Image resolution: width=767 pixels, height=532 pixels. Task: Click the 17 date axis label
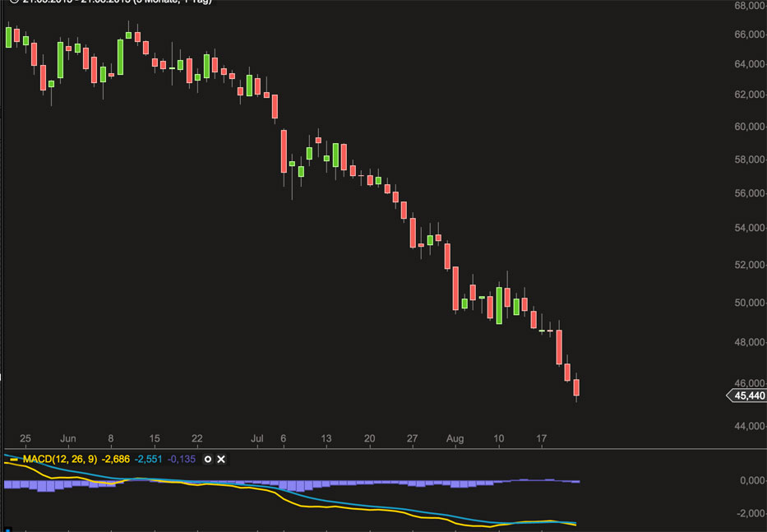541,438
